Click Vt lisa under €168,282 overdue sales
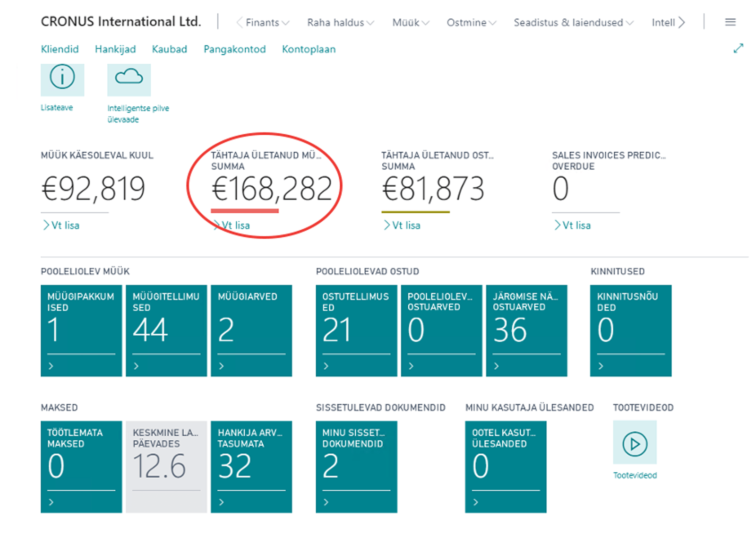The height and width of the screenshot is (538, 756). click(232, 226)
